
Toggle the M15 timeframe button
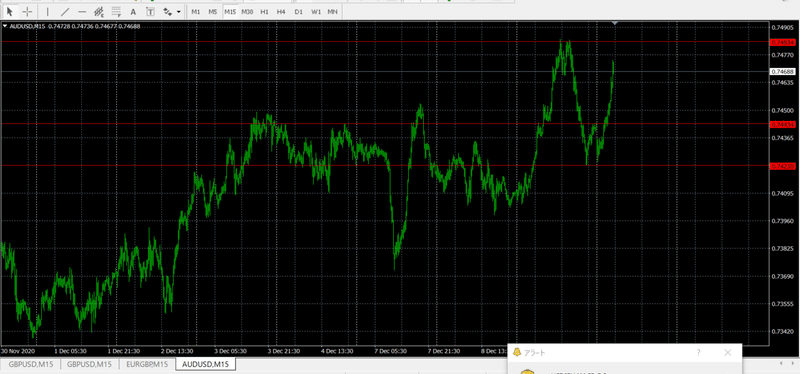point(230,11)
